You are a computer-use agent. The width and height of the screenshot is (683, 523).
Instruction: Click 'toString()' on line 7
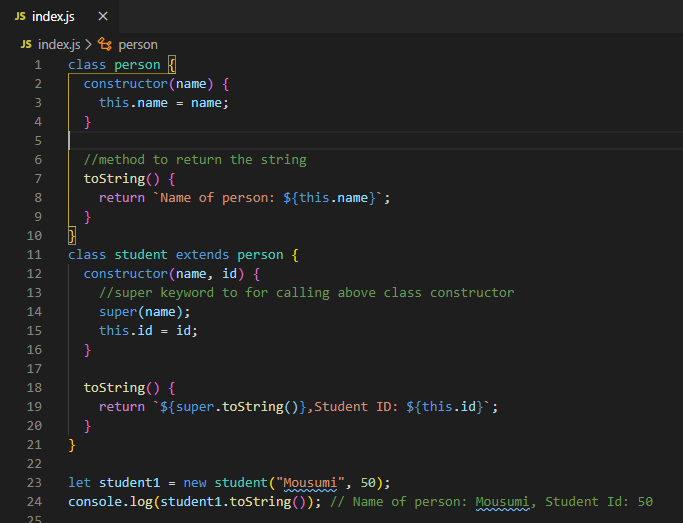click(x=122, y=179)
